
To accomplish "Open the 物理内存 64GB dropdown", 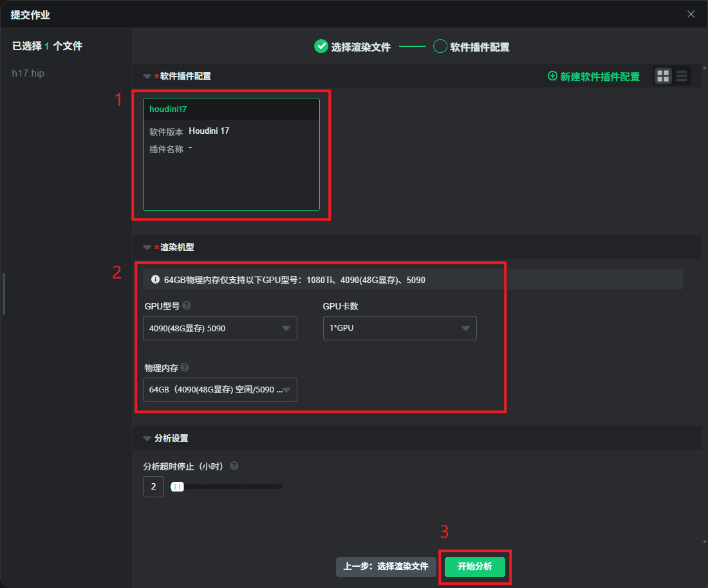I will (219, 390).
